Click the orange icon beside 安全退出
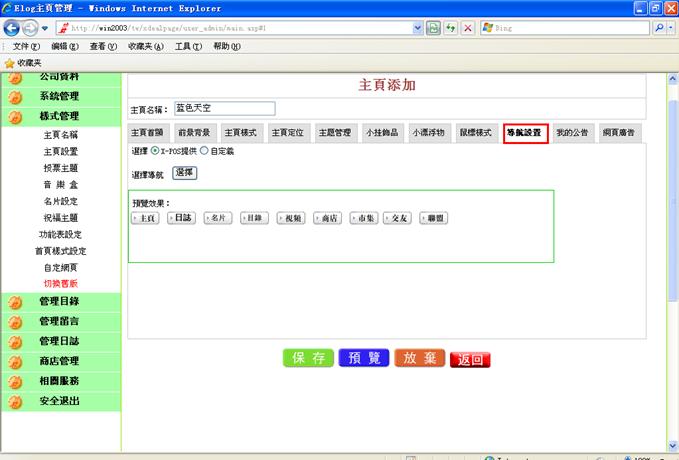 point(16,401)
